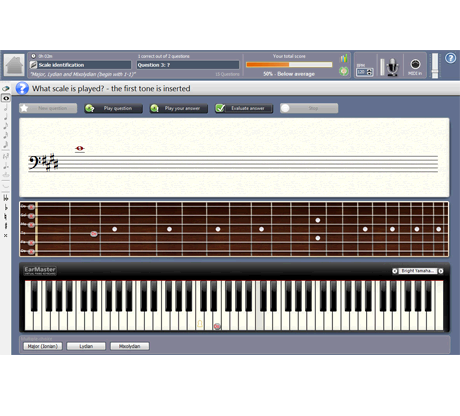Click the Play your answer button

[179, 108]
